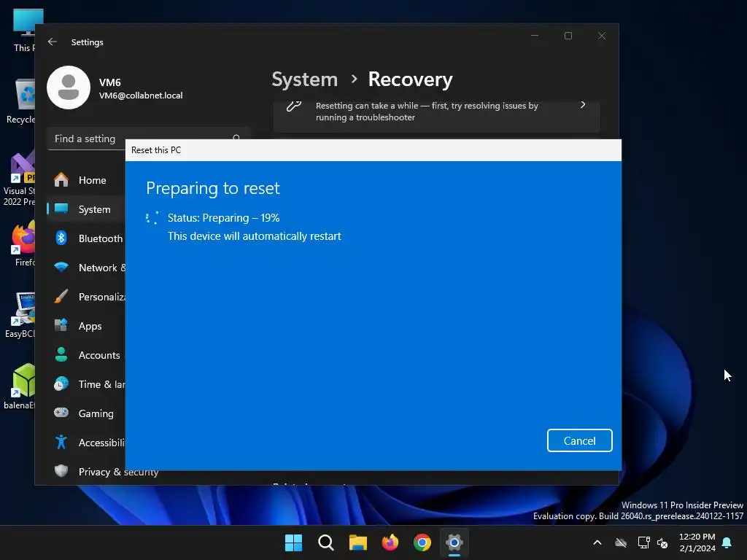The width and height of the screenshot is (747, 560).
Task: Click the OneDrive cloud tray icon
Action: click(x=620, y=542)
